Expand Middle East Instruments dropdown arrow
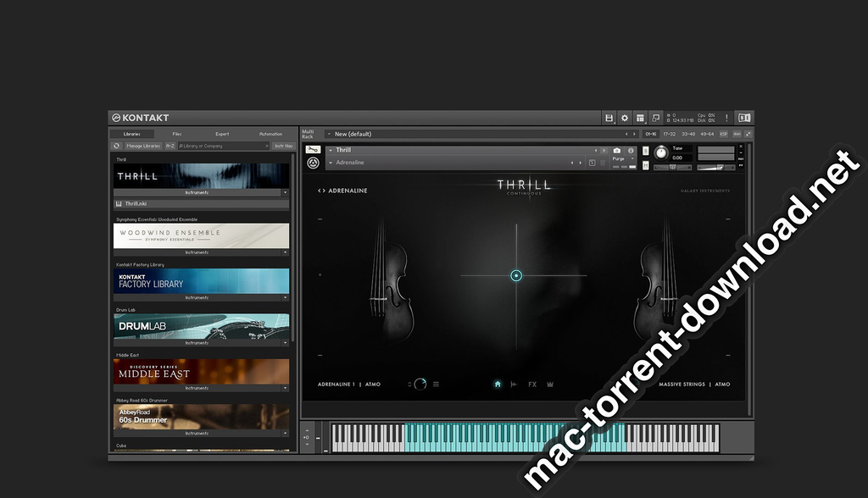 (x=285, y=389)
